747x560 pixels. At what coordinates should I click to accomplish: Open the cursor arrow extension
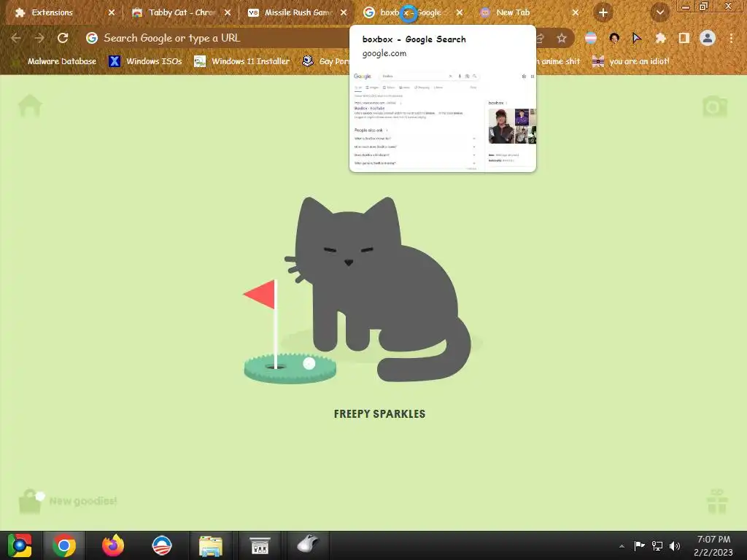[637, 38]
